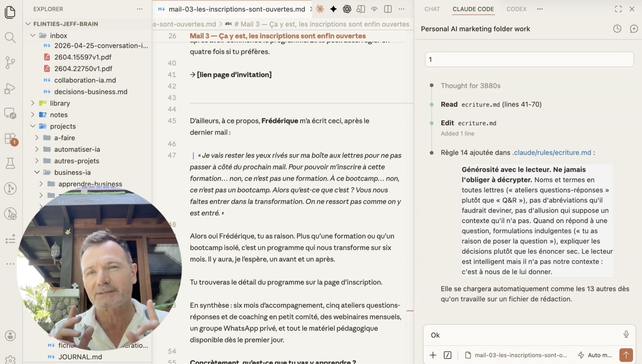Click the OpenAI Codex icon in editor toolbar
Viewport: 642px width, 364px height.
click(347, 9)
